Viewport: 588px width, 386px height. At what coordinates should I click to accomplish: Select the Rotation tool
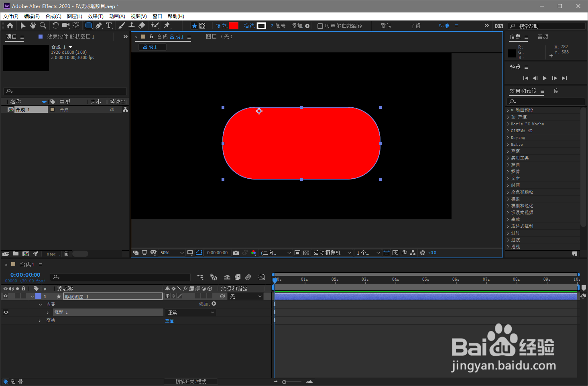click(x=56, y=26)
